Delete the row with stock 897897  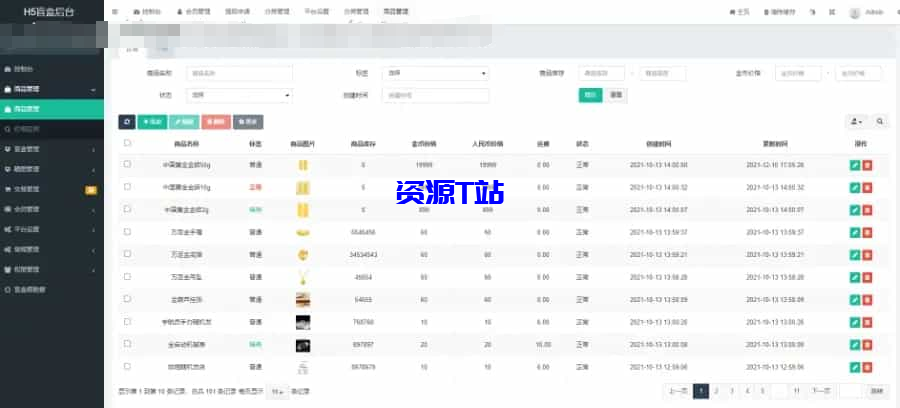click(x=867, y=344)
